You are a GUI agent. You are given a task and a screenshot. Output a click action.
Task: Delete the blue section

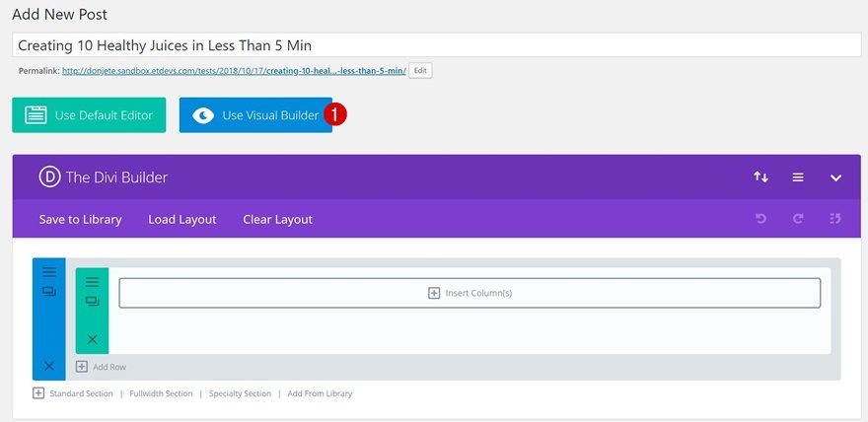click(x=49, y=366)
